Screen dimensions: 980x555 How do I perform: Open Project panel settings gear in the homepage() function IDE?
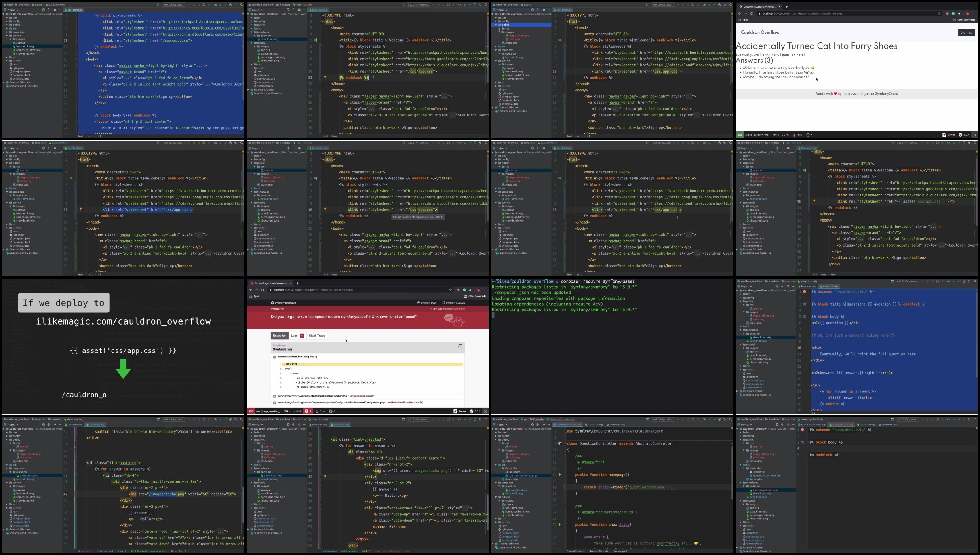coord(544,424)
